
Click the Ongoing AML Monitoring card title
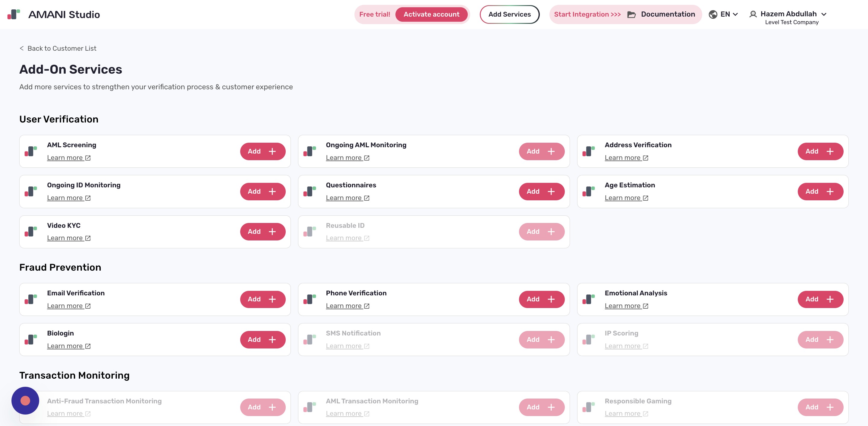[x=366, y=145]
